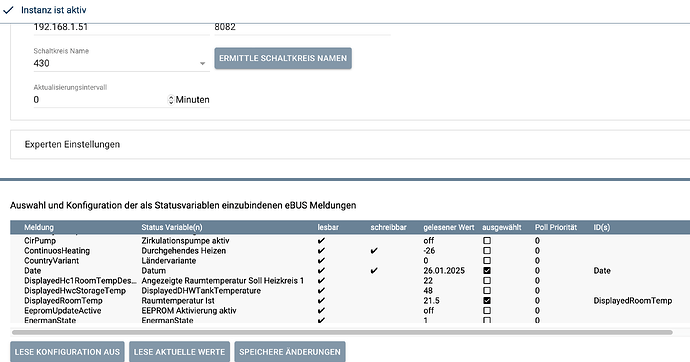Viewport: 690px width, 362px height.
Task: Open the Schaltkreis Name dropdown
Action: click(121, 63)
